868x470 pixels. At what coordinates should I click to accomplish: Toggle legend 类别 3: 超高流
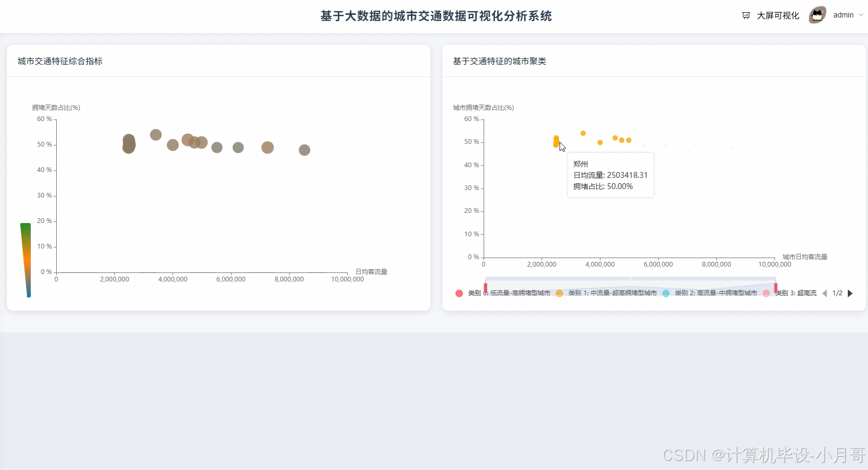point(790,293)
